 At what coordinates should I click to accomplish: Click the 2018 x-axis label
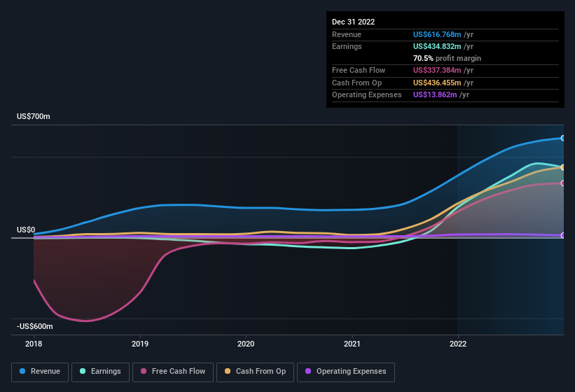34,344
